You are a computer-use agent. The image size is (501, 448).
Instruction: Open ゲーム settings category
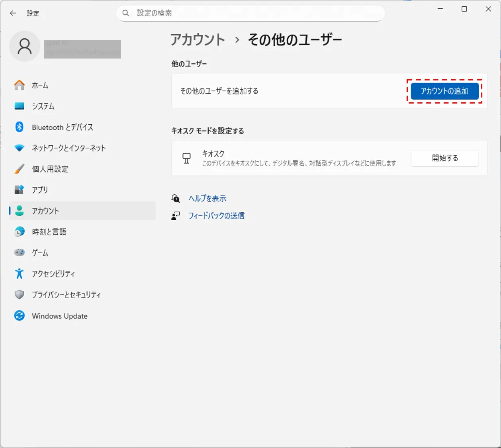click(40, 253)
